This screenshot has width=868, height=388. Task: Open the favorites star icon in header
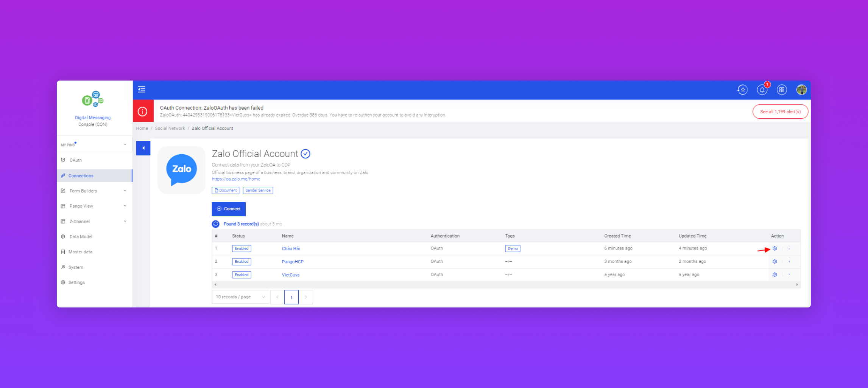[742, 90]
